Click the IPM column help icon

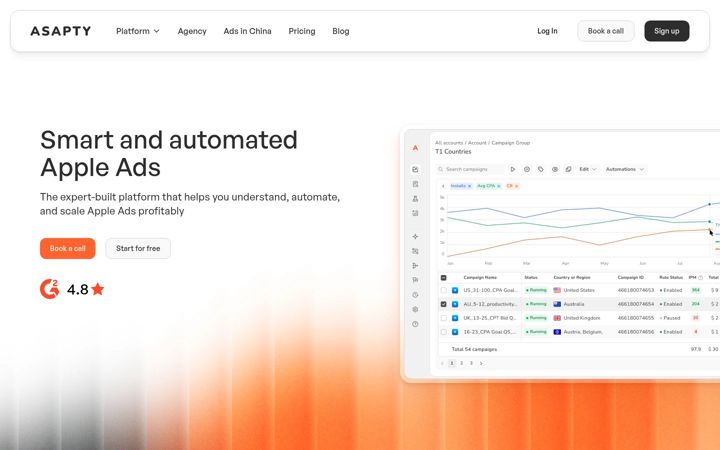tap(700, 278)
